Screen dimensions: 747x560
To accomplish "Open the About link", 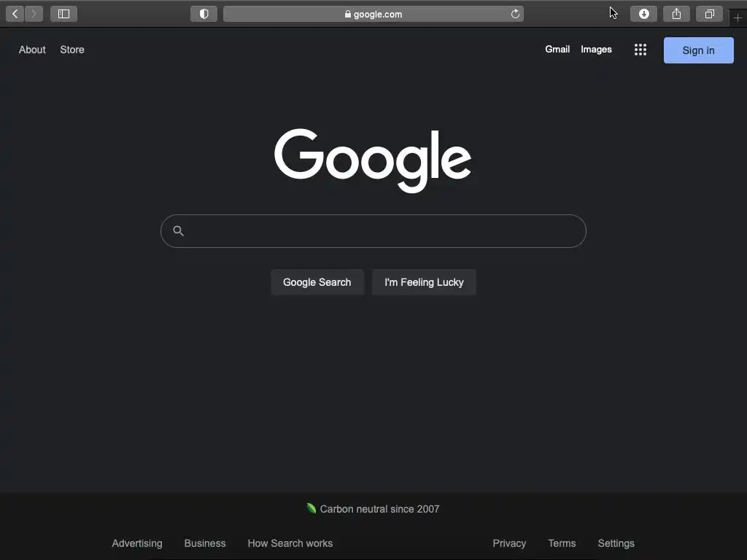I will pyautogui.click(x=32, y=50).
